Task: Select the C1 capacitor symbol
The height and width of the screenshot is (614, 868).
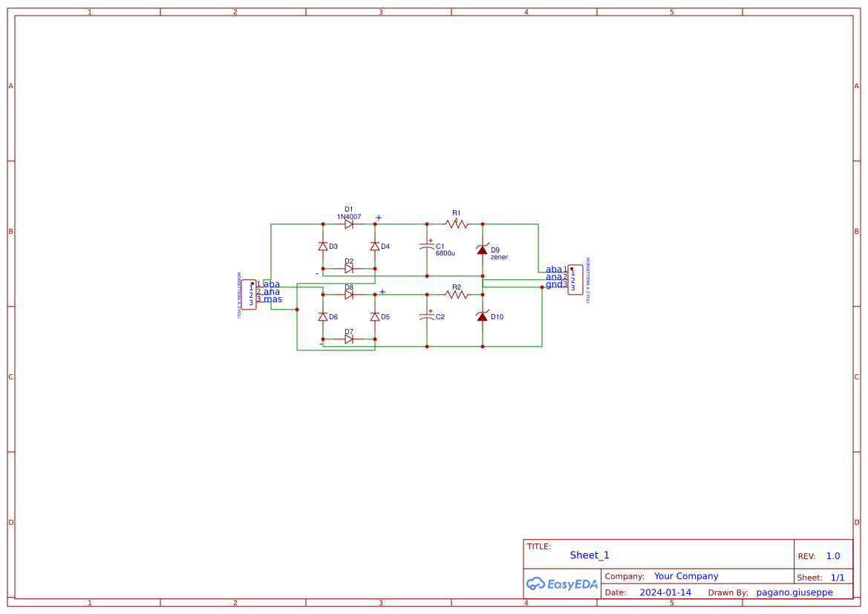Action: [427, 247]
